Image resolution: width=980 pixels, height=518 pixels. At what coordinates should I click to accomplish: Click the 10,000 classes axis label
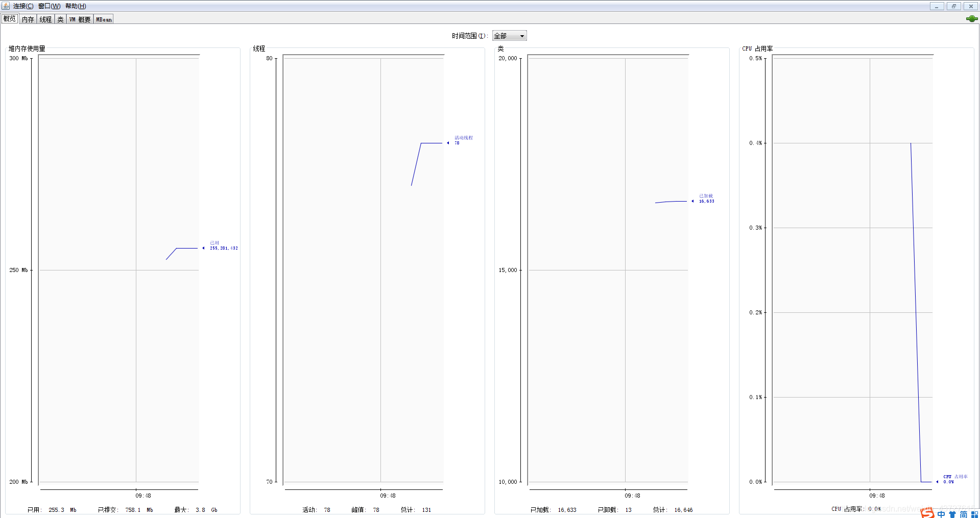[x=508, y=482]
